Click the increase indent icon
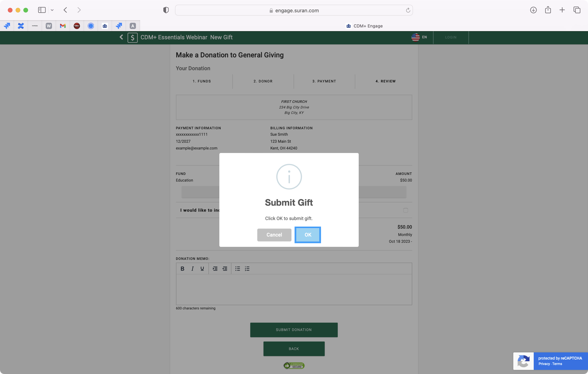Screen dimensions: 588x374 coord(215,269)
